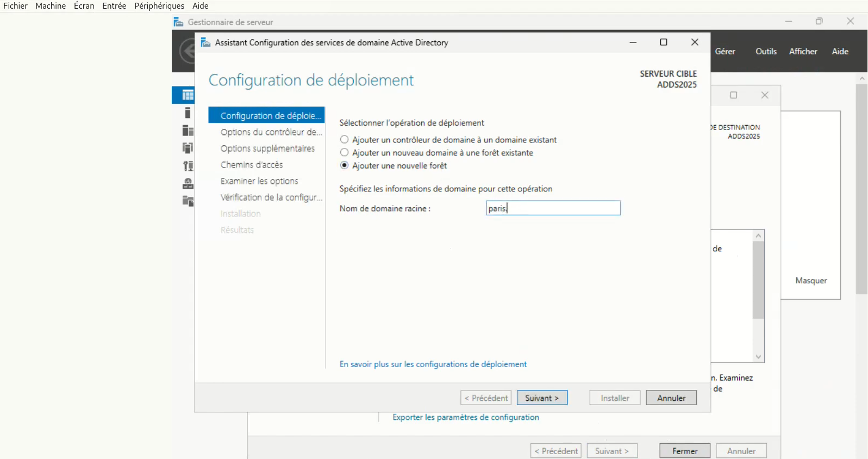Click the SERVEUR CIBLE ADDS2025 label
Image resolution: width=868 pixels, height=459 pixels.
tap(668, 79)
